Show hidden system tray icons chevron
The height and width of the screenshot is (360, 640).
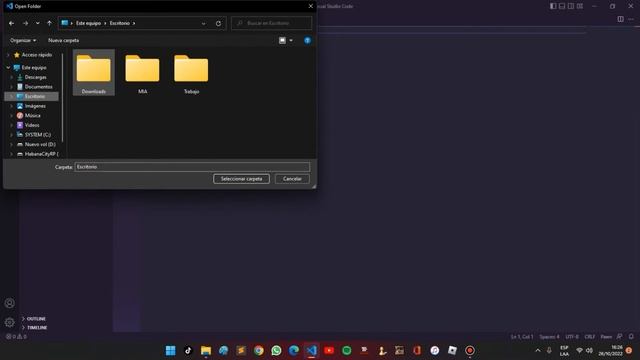(x=538, y=351)
